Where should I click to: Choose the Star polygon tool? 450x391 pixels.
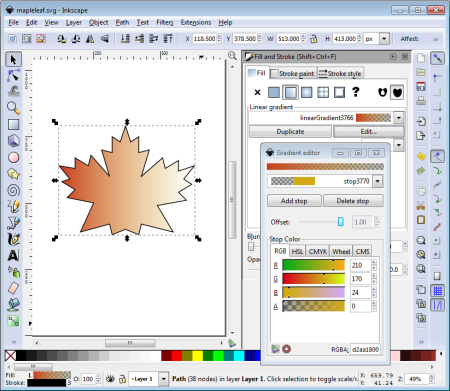(13, 174)
